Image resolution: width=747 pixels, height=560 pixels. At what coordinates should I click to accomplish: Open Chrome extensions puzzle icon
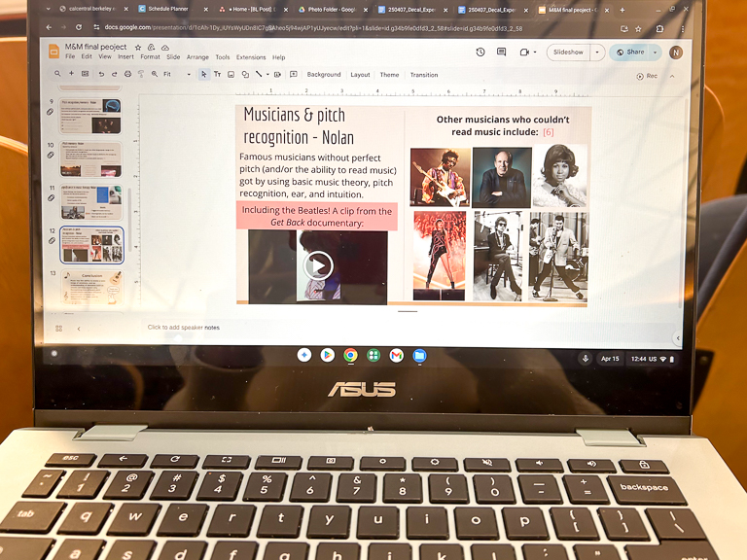659,28
